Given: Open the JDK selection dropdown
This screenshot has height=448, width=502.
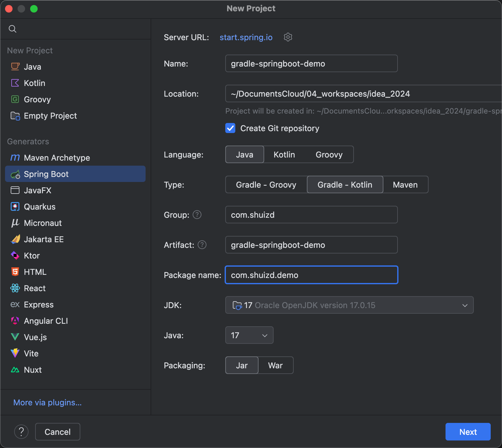Looking at the screenshot, I should tap(349, 305).
